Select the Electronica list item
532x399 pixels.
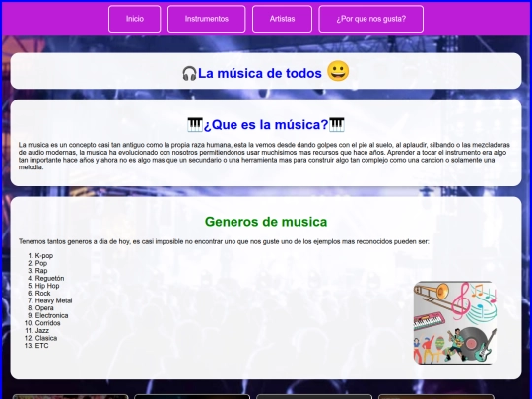[51, 315]
